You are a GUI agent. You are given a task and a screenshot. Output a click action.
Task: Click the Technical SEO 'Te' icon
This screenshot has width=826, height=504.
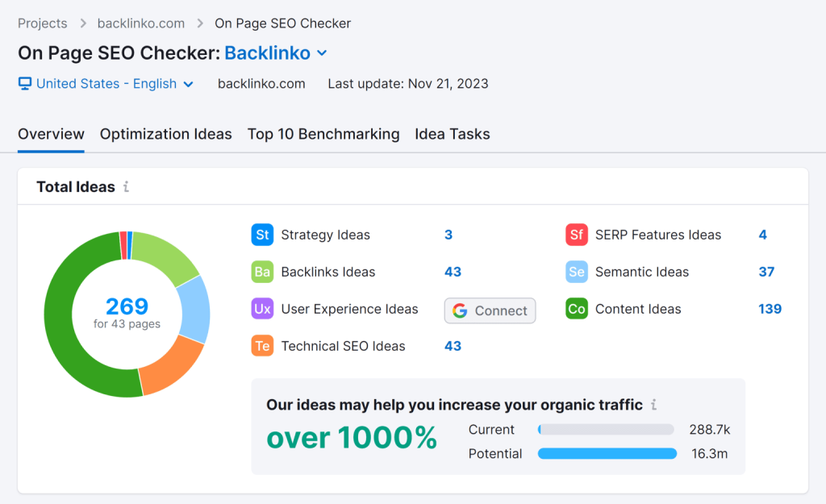click(262, 347)
